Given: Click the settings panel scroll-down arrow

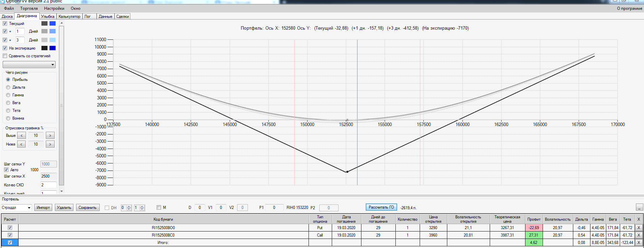Looking at the screenshot, I should coord(61,191).
